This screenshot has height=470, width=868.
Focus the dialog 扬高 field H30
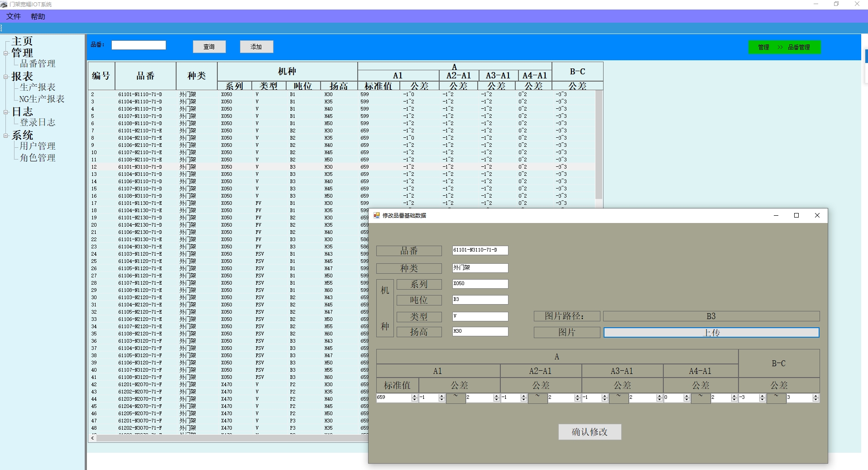480,331
